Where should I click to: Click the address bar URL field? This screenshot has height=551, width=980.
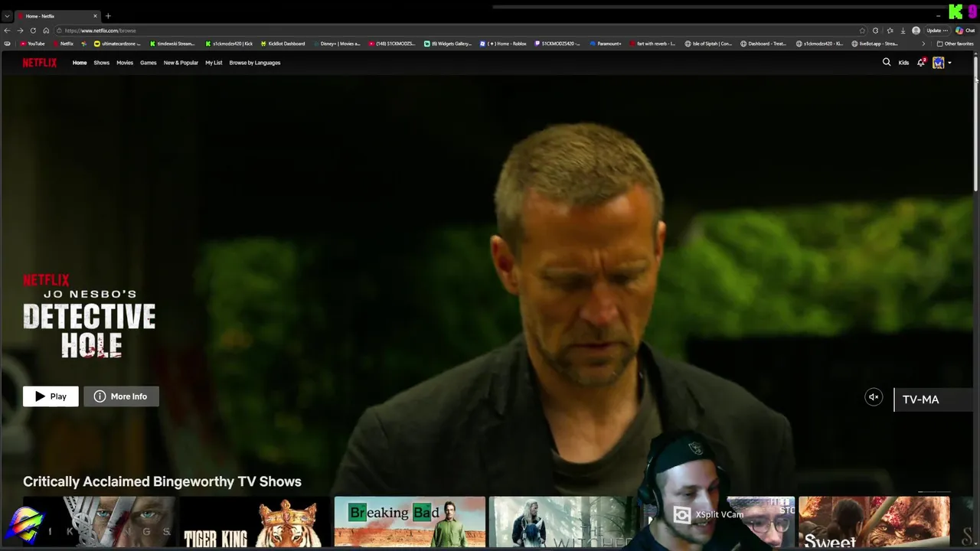[x=459, y=31]
